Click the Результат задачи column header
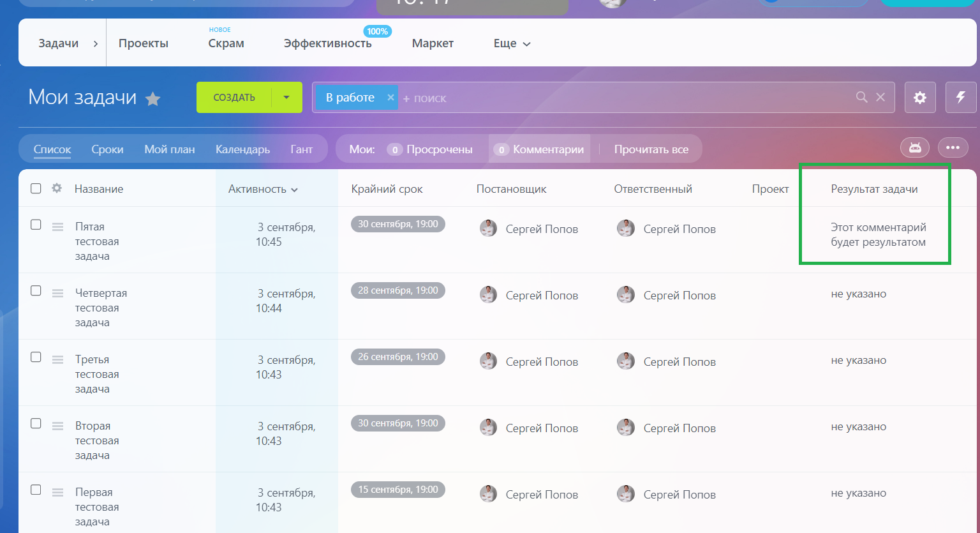980x533 pixels. click(874, 189)
